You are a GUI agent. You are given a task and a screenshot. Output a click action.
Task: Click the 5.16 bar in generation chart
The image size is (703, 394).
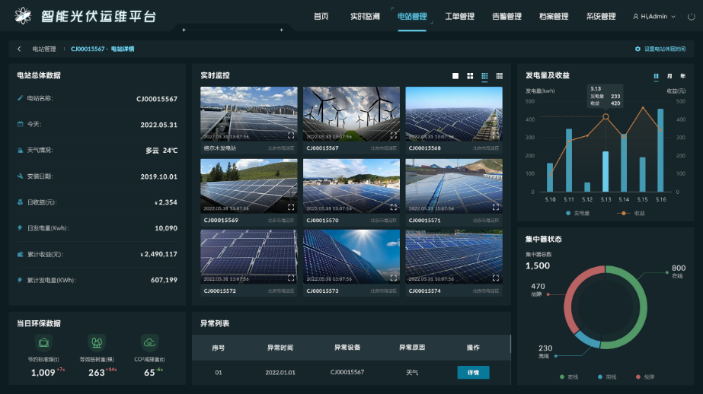[660, 150]
